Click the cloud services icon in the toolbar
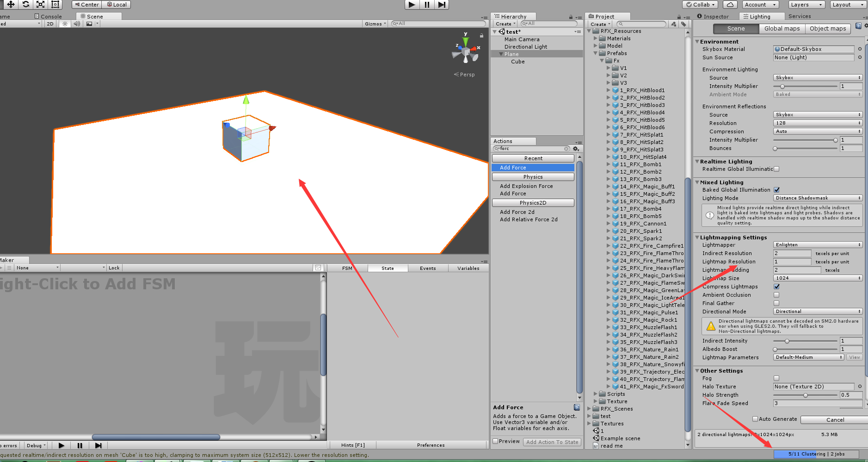Screen dimensions: 868x462 730,4
